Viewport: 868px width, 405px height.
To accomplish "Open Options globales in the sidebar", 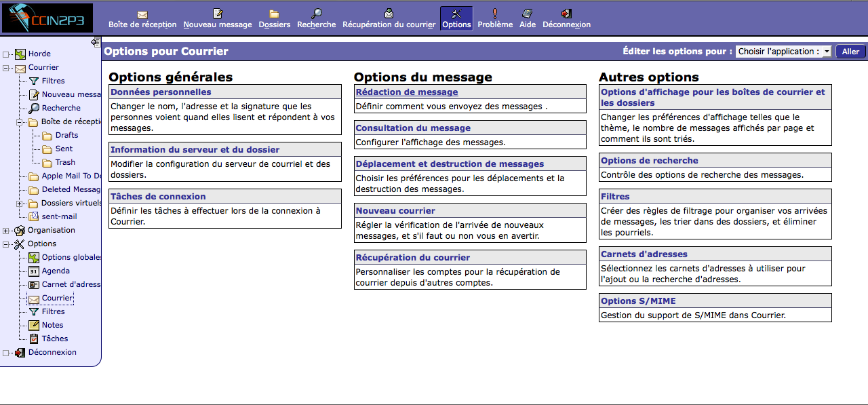I will (71, 257).
